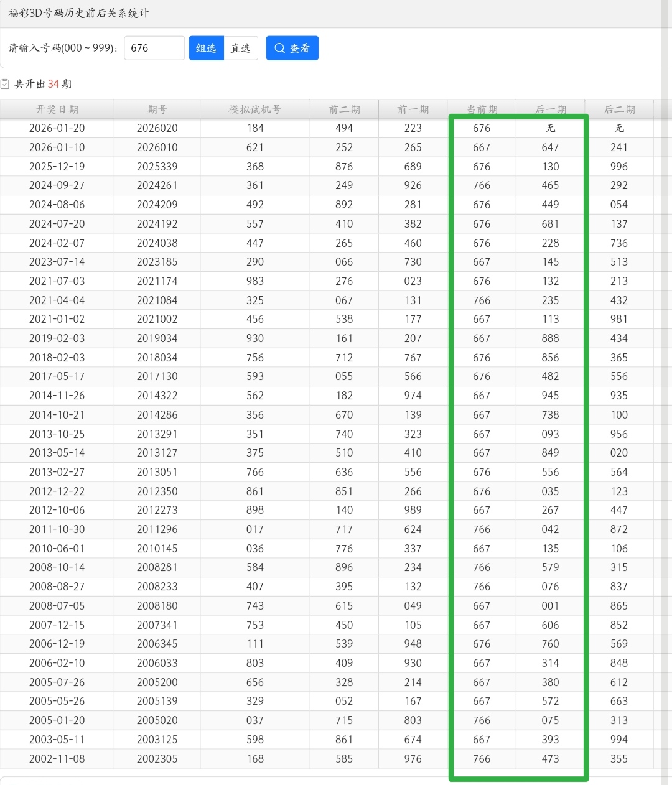This screenshot has width=672, height=785.
Task: Click the value 647 under 后一期 column
Action: [x=551, y=147]
